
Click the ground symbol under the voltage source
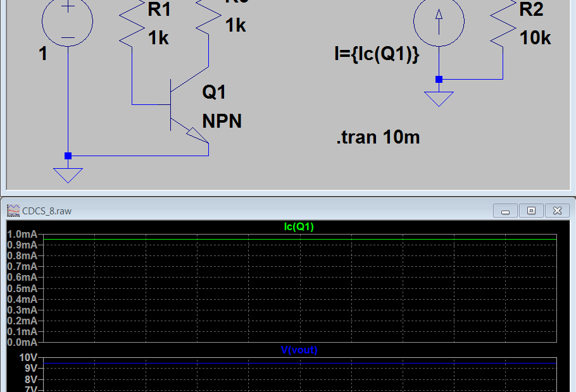coord(68,175)
